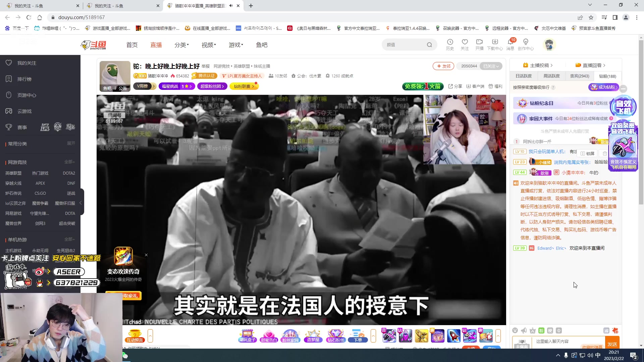This screenshot has height=362, width=644.
Task: Toggle the 已关注 follow status button
Action: 491,66
